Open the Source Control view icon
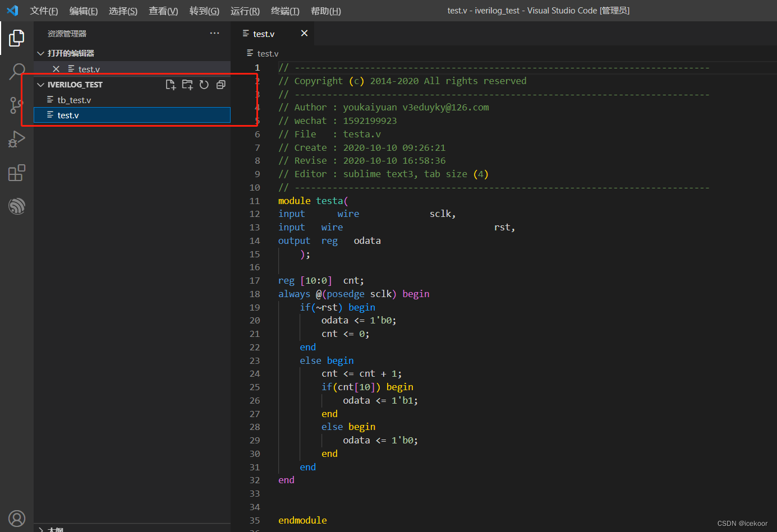Viewport: 777px width, 532px height. (17, 105)
